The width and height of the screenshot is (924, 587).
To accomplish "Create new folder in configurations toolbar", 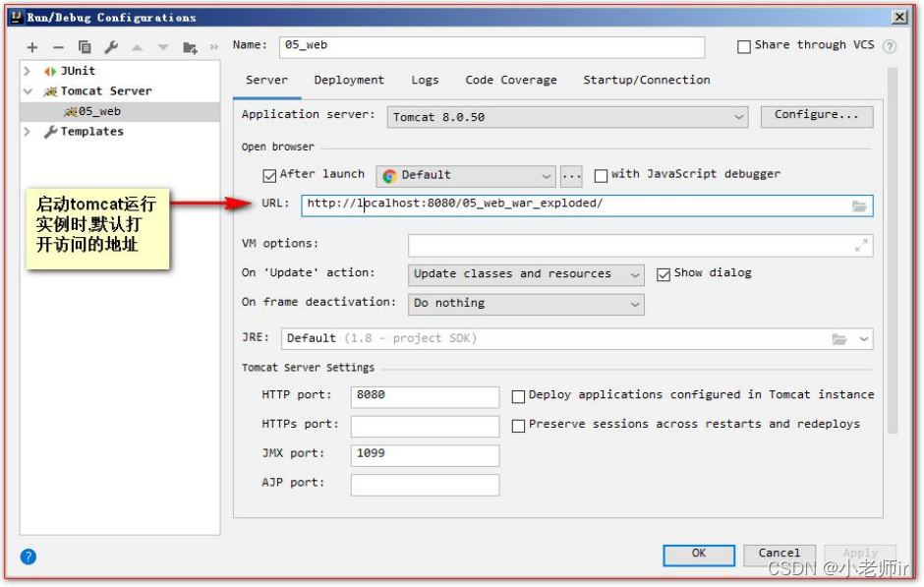I will pos(190,47).
